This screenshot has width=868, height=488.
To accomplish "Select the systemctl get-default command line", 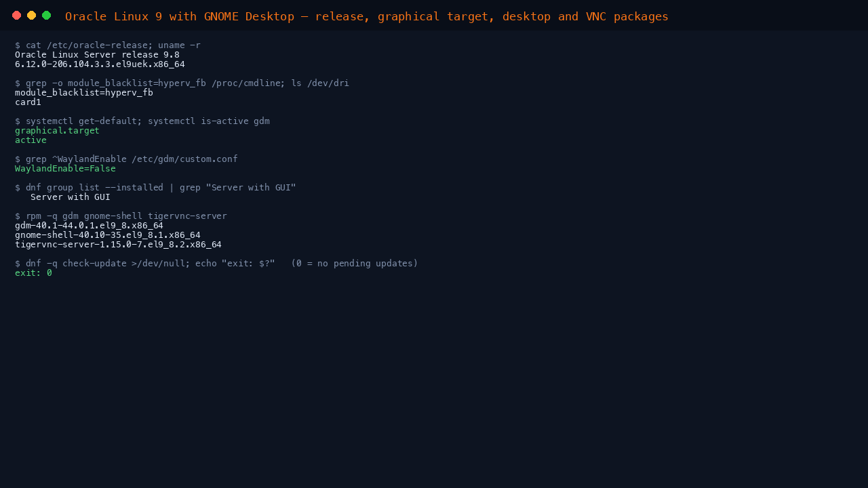I will coord(142,121).
